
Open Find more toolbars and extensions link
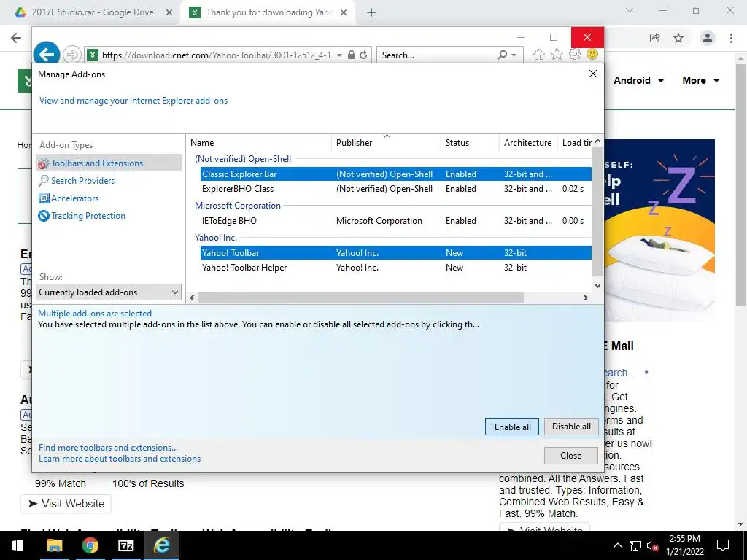[x=108, y=448]
